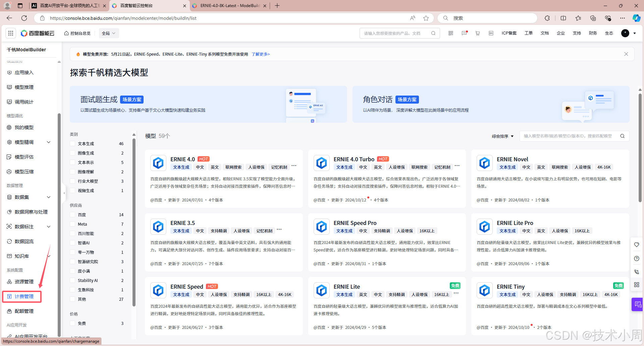Click the magnifier in model search field
The image size is (644, 346).
click(622, 136)
